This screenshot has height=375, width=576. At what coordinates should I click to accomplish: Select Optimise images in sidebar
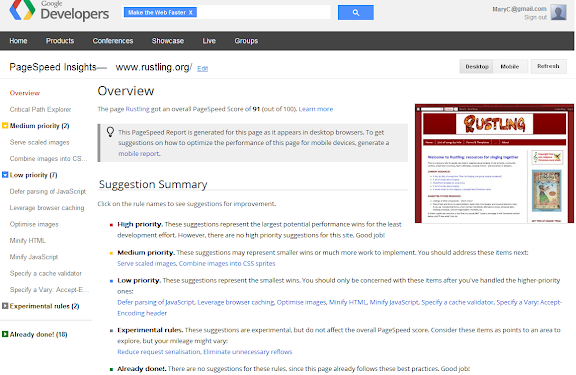pos(34,224)
